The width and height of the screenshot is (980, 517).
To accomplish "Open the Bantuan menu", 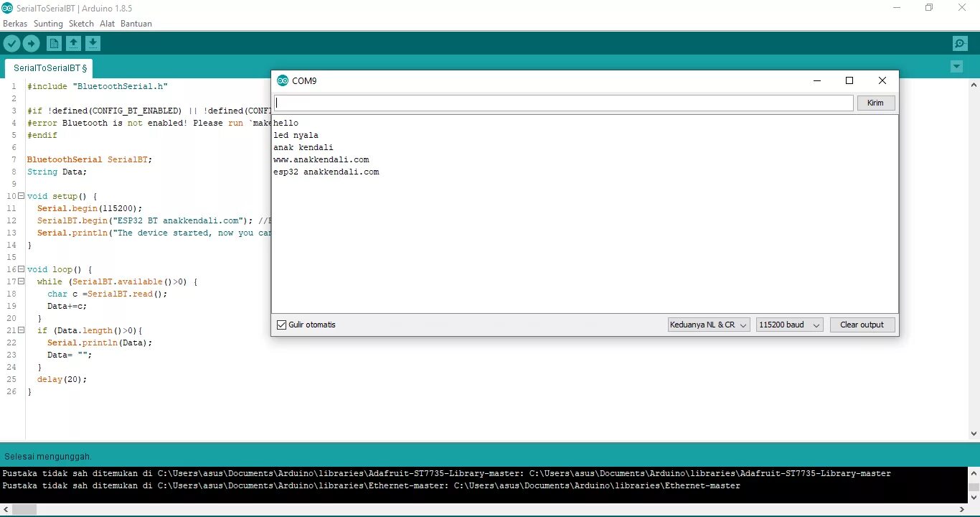I will 136,24.
